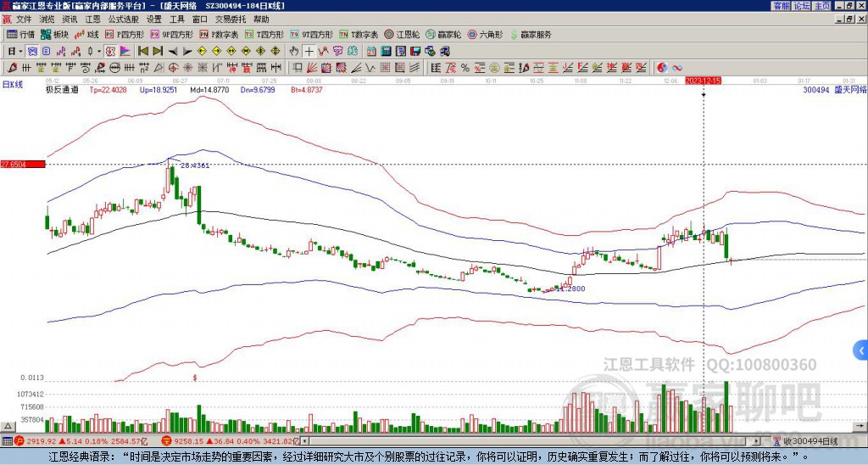Open the 六角形 hexagon tool
The height and width of the screenshot is (465, 868).
(486, 34)
